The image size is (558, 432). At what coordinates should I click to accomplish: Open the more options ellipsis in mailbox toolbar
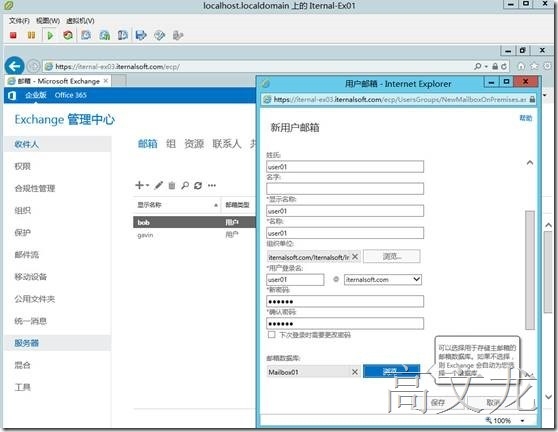click(212, 185)
